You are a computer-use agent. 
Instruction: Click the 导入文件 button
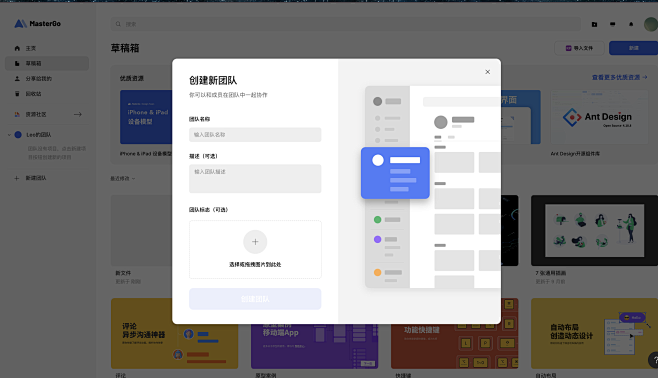pyautogui.click(x=579, y=48)
